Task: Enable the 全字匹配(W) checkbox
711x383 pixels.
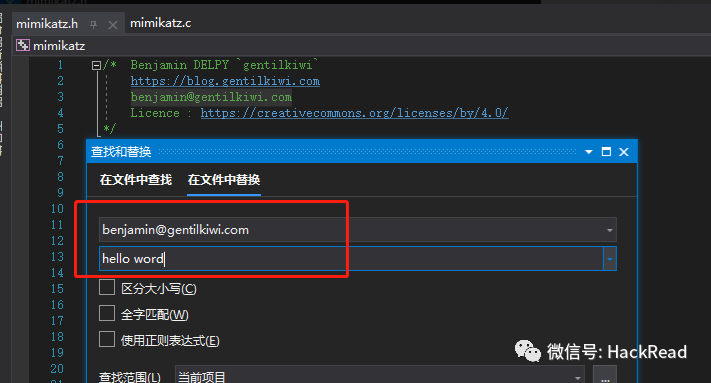Action: coord(107,313)
